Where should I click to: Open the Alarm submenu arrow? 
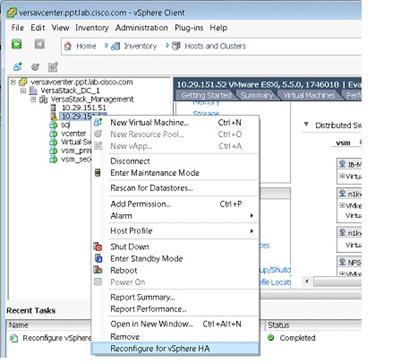(x=252, y=216)
